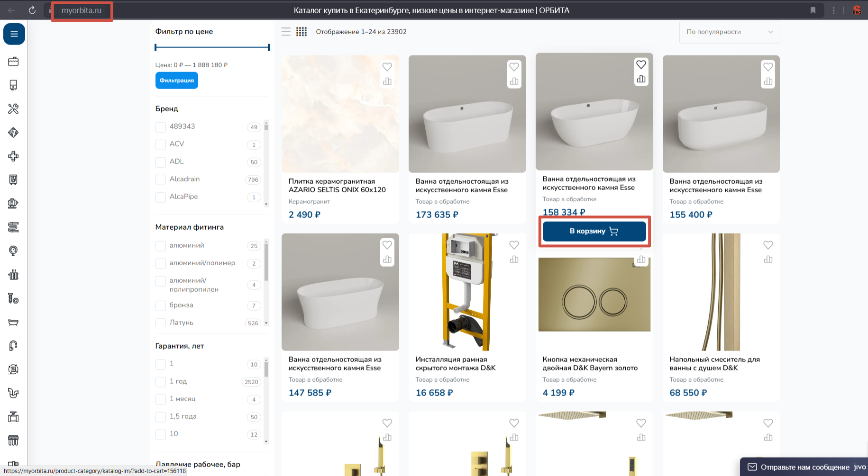Switch to grid view layout
868x476 pixels.
pos(302,32)
